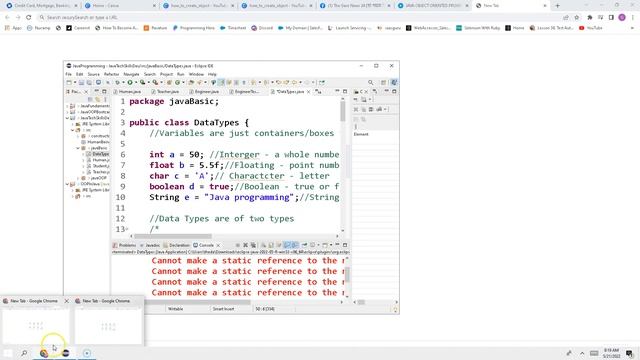Close the Console view tab

(218, 245)
